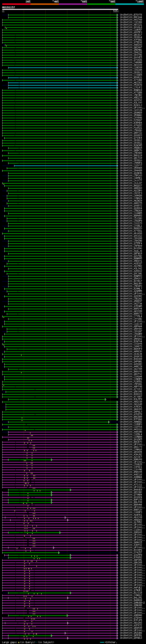Image resolution: width=146 pixels, height=644 pixels.
Task: Open hit UniRef100_A4S749
Action: click(x=131, y=20)
